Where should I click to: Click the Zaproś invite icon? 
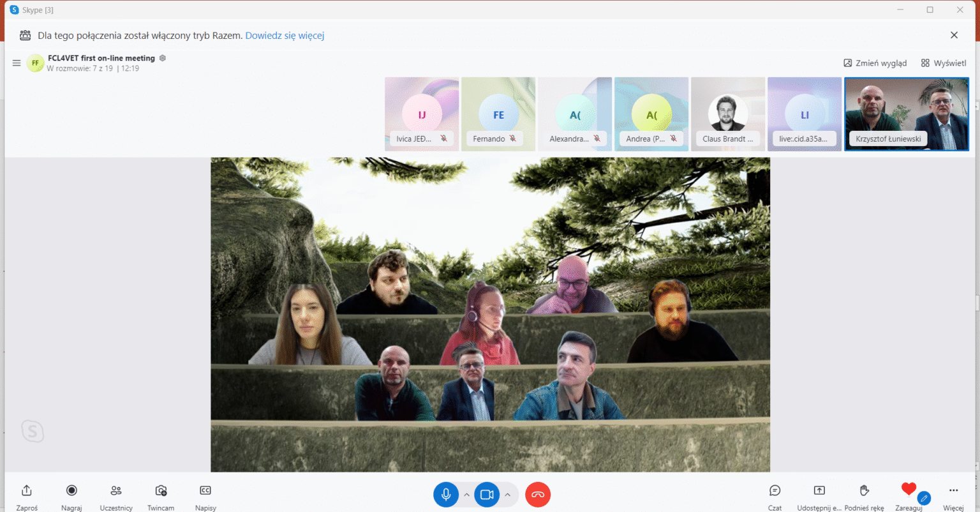(27, 491)
